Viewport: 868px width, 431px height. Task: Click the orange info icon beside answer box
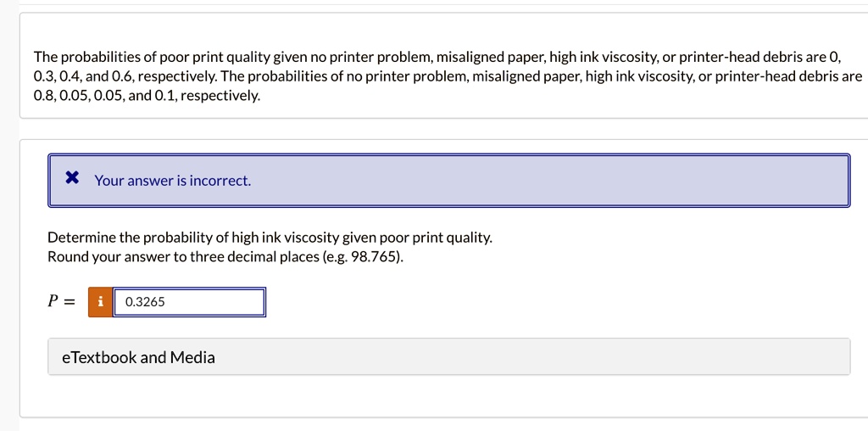(100, 302)
